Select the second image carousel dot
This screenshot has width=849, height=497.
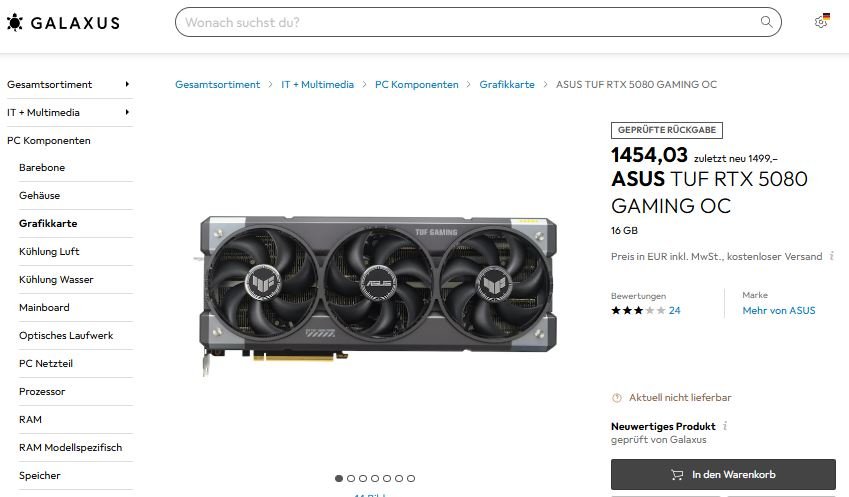(x=351, y=479)
